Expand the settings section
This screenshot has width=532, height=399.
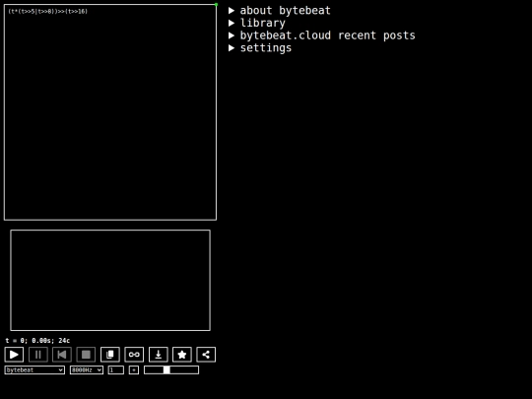tap(260, 48)
